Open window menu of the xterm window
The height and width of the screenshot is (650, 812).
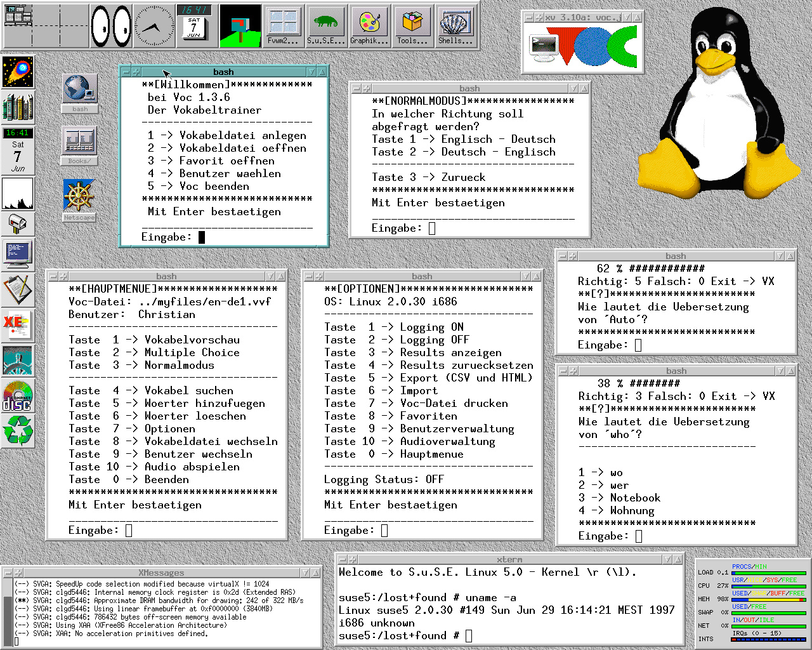[343, 559]
